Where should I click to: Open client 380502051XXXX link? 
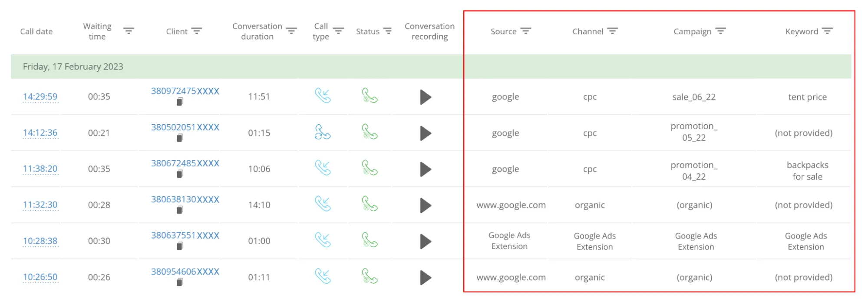click(185, 127)
